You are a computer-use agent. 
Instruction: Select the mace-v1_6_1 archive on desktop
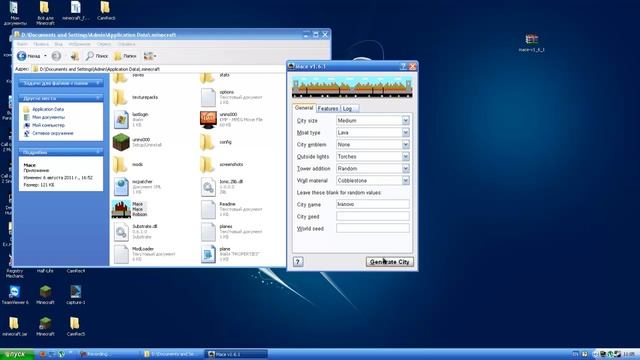pyautogui.click(x=531, y=43)
